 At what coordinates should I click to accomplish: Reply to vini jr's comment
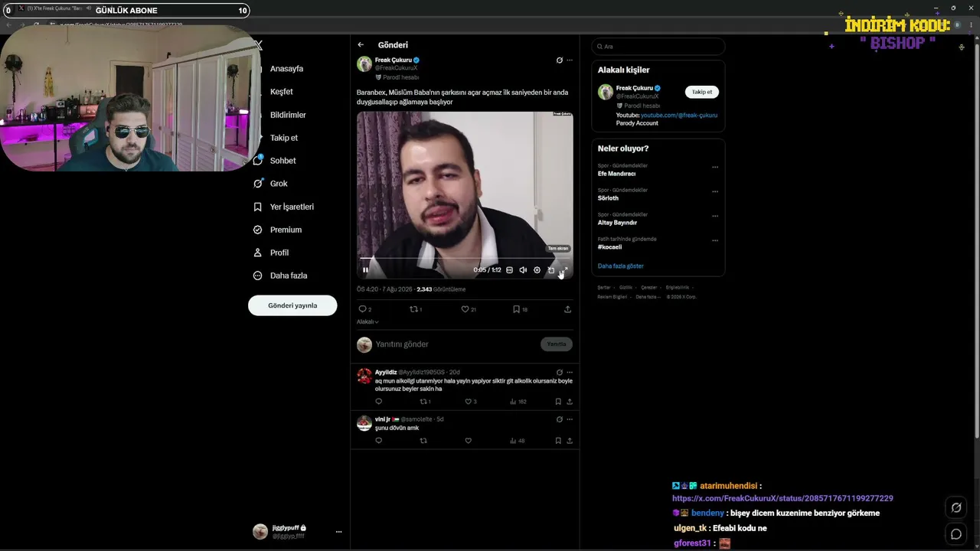tap(378, 441)
